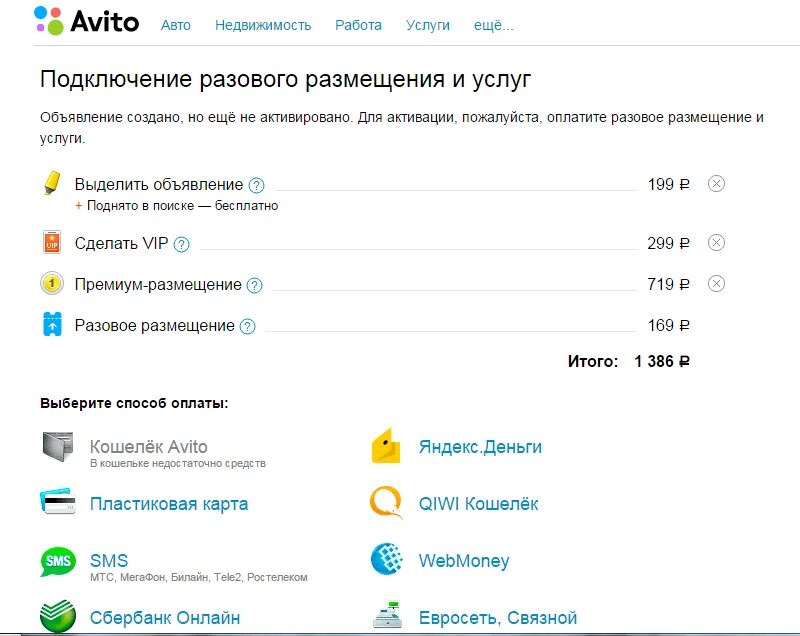Choose QIWI Кошелёк payment
800x636 pixels.
pos(478,504)
